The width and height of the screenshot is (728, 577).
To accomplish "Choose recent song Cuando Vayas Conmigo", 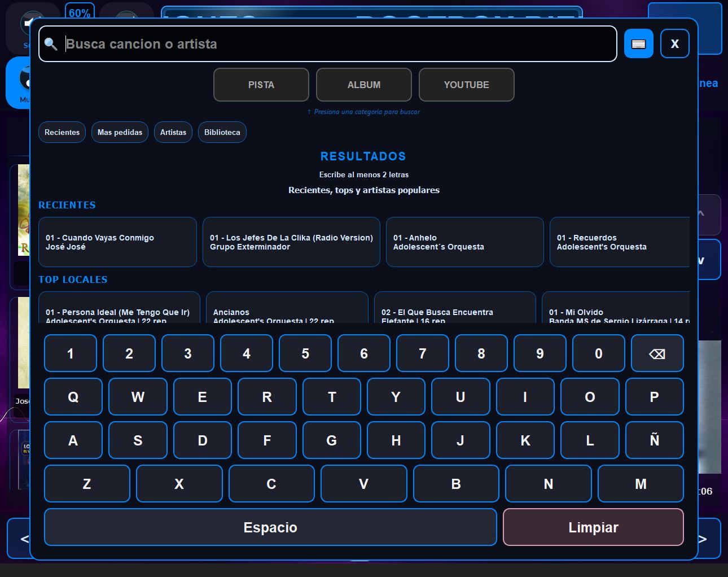I will pyautogui.click(x=117, y=242).
